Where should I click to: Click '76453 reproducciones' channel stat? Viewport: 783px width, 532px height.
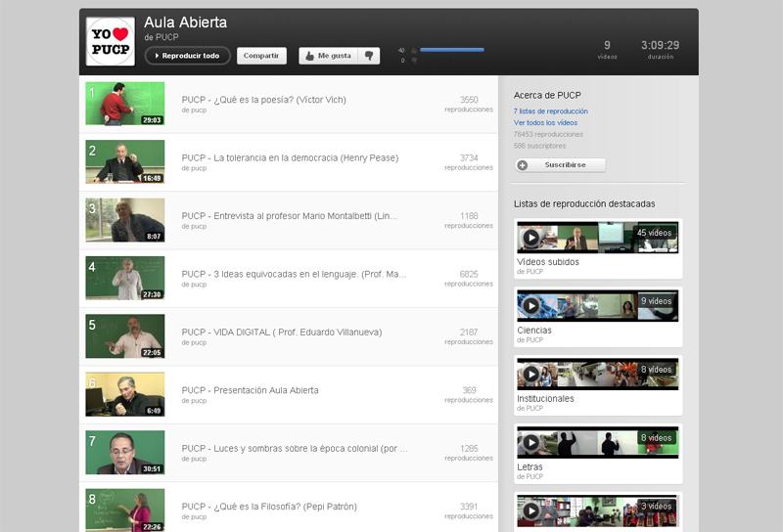tap(548, 134)
